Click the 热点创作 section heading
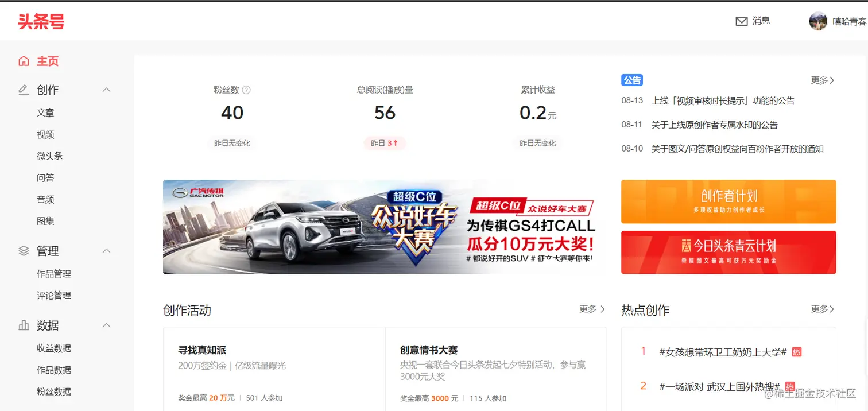Viewport: 868px width, 411px height. [x=645, y=310]
